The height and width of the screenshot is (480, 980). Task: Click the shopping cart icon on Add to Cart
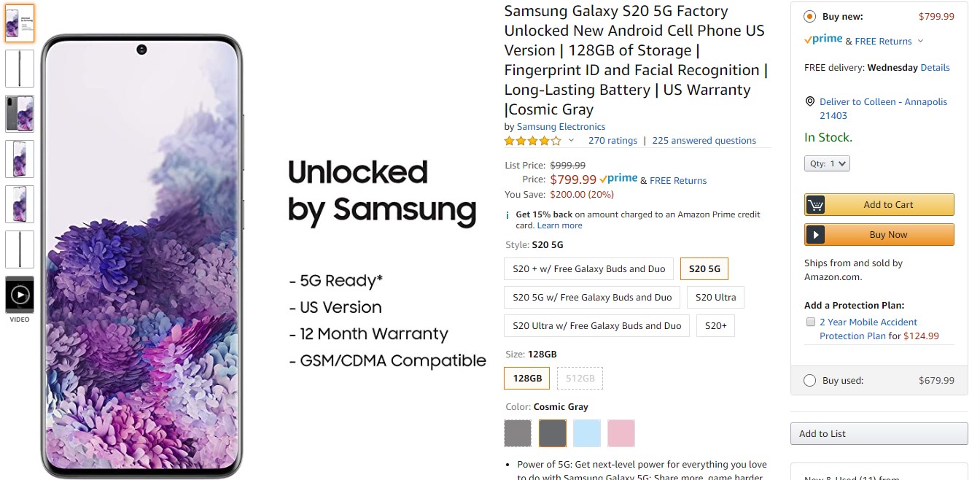(816, 205)
